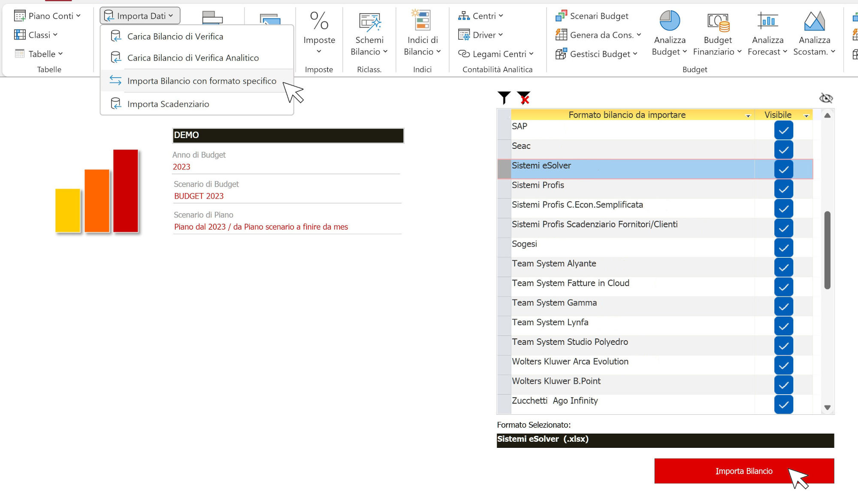The image size is (858, 504).
Task: Expand the Importa Dati dropdown arrow
Action: tap(171, 16)
